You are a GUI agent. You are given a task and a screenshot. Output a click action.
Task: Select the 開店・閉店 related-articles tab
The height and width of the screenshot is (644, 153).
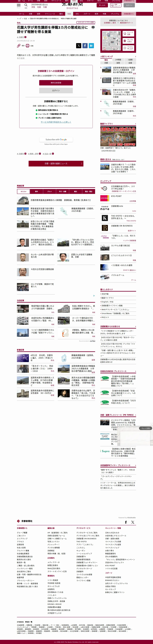(x=89, y=192)
